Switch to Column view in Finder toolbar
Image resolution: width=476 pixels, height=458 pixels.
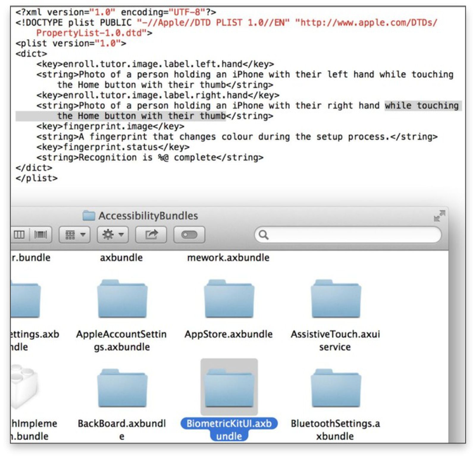19,235
